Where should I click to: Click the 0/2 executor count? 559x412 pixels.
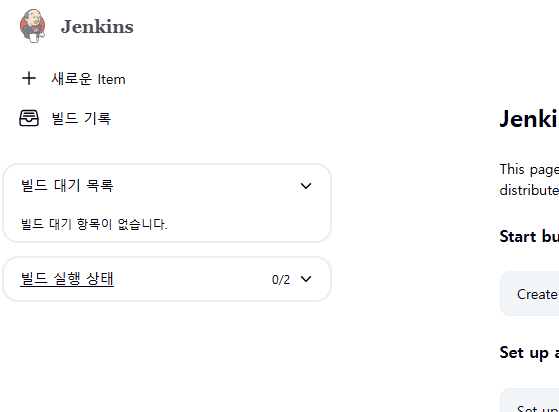point(281,280)
